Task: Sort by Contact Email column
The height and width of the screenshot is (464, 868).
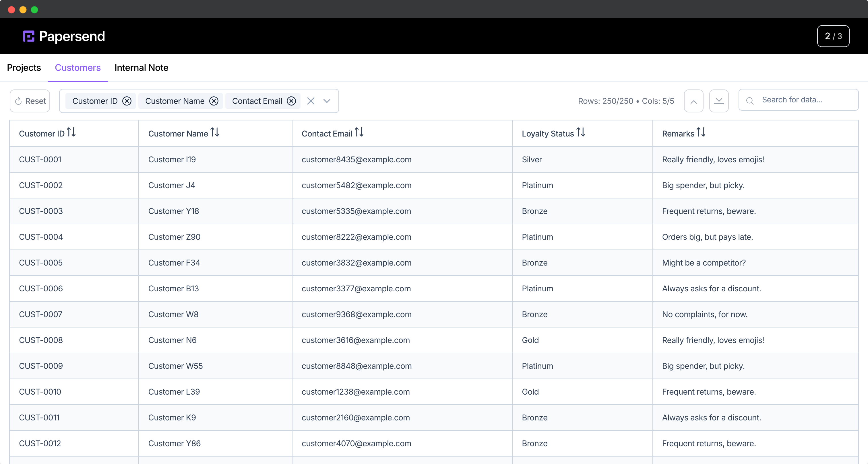Action: coord(359,133)
